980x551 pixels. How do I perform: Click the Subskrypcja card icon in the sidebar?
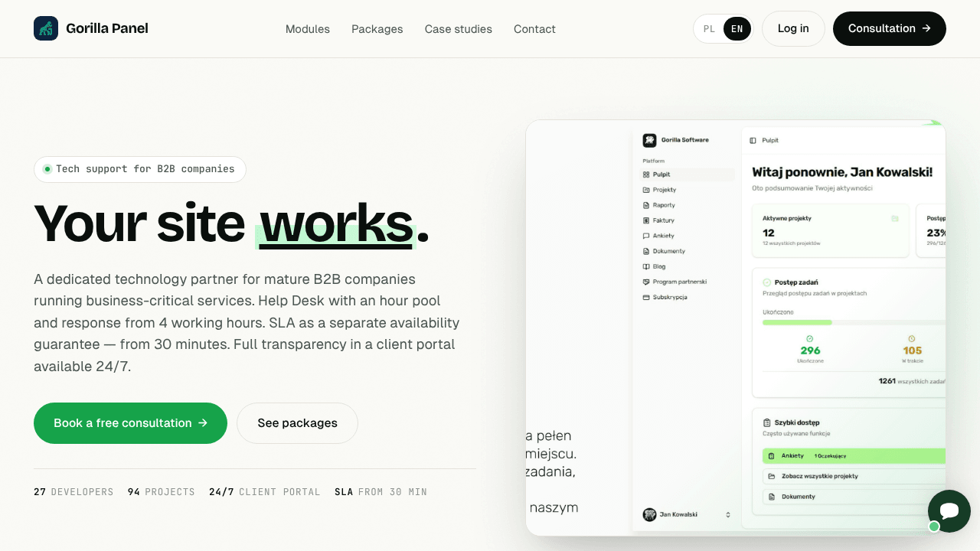point(646,297)
